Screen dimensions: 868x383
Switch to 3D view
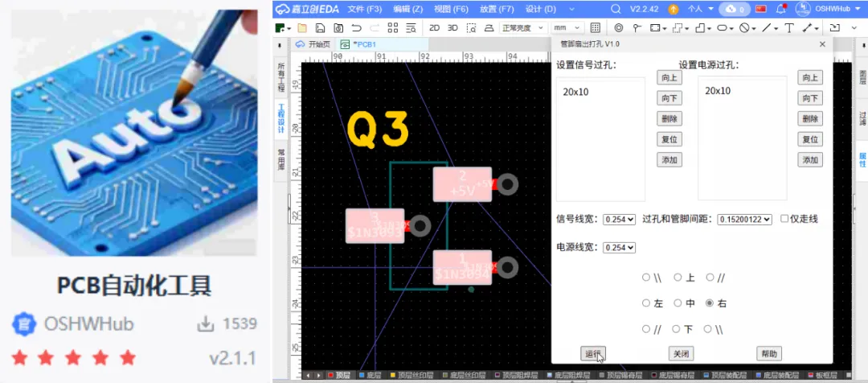[452, 27]
